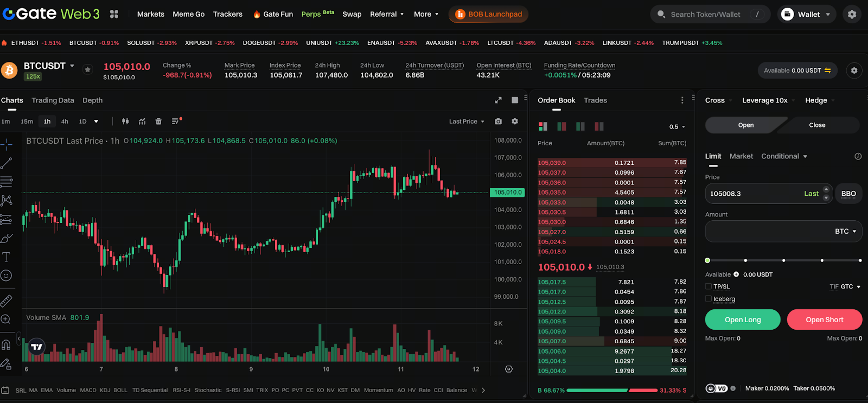Open chart time axis settings icon
Screen dimensions: 868x403
point(509,369)
